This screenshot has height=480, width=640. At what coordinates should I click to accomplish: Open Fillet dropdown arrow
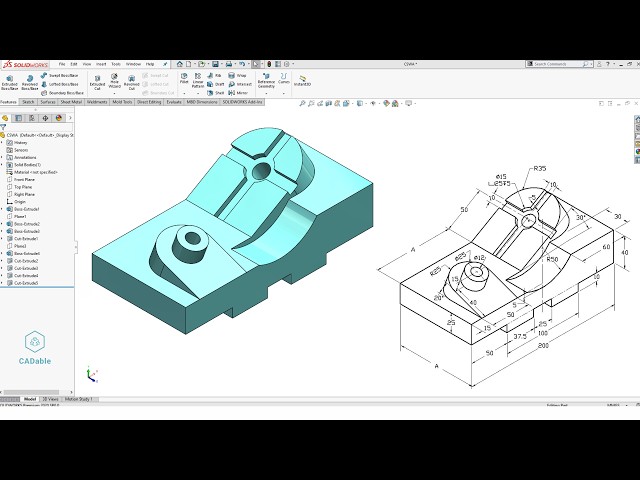[x=184, y=93]
